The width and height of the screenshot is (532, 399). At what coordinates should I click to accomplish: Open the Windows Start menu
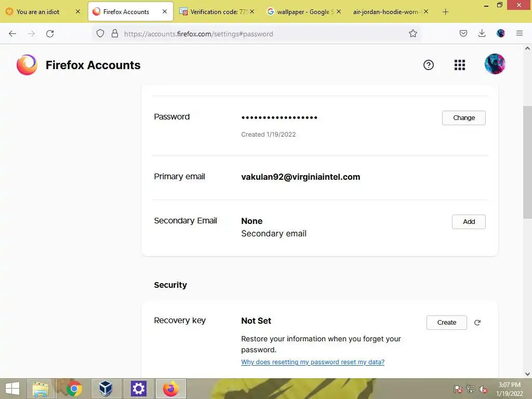(12, 389)
